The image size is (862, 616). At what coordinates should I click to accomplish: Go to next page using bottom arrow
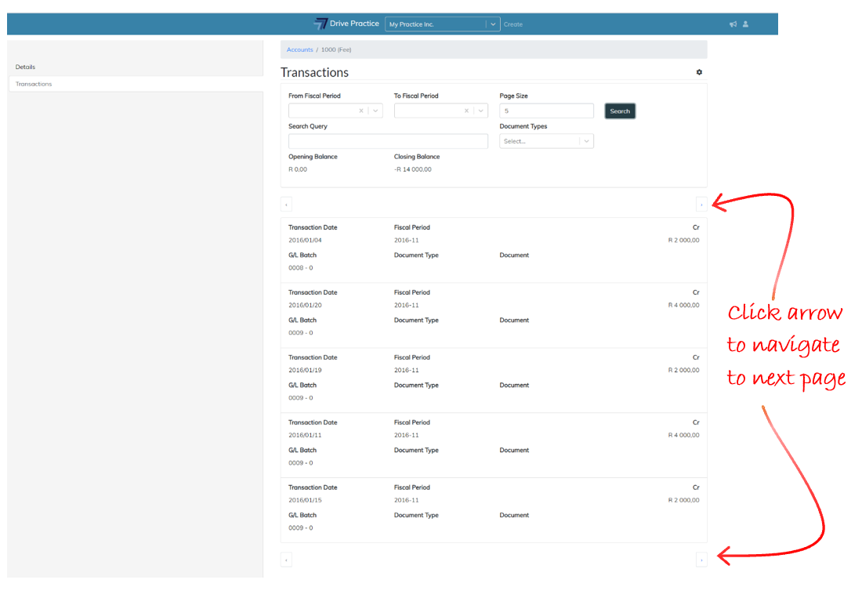(701, 560)
